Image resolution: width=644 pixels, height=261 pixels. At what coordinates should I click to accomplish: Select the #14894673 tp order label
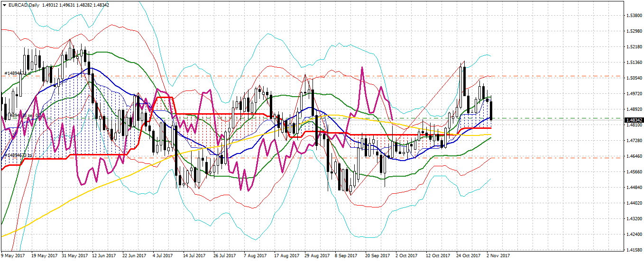coord(18,155)
